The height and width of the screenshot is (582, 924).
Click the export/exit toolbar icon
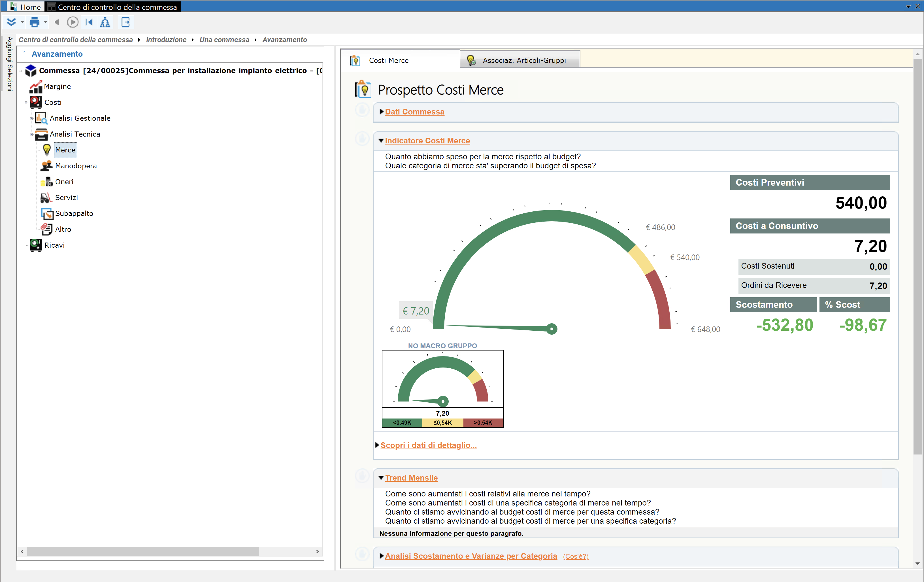(126, 22)
